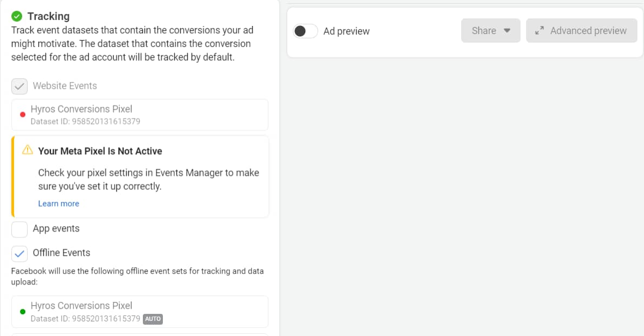644x336 pixels.
Task: Click the 'App events' label text
Action: pos(56,229)
